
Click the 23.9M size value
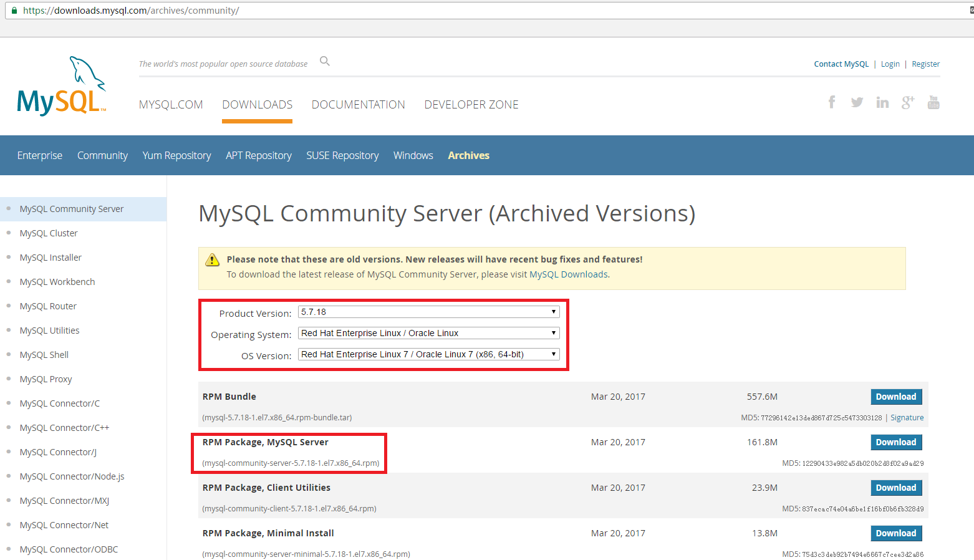[x=764, y=488]
